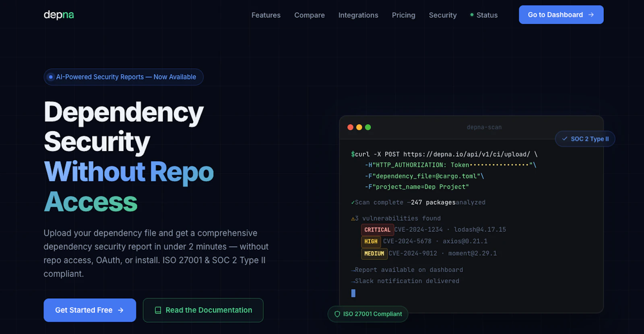The image size is (644, 334).
Task: Click the blinking terminal cursor block
Action: pos(353,293)
